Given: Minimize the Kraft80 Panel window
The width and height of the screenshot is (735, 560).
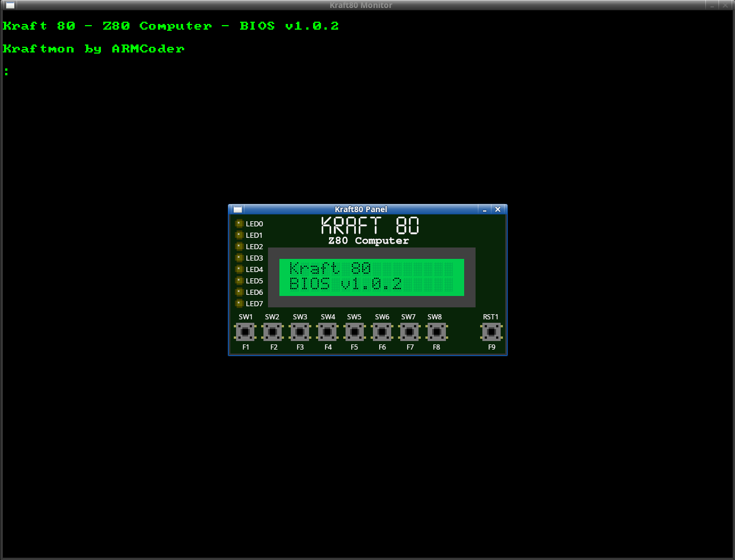Looking at the screenshot, I should (x=485, y=209).
